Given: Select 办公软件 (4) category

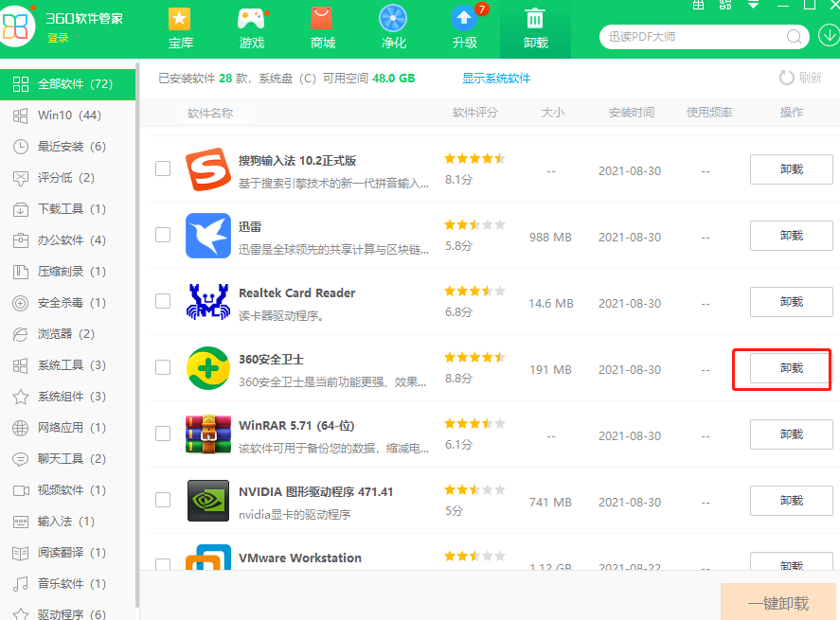Looking at the screenshot, I should pos(67,240).
